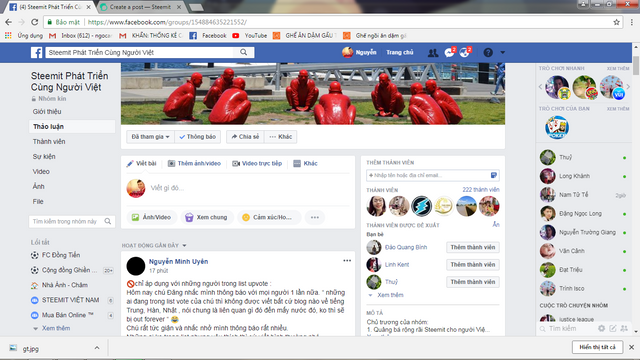Add Đào Quang Bình as member
This screenshot has width=640, height=360.
point(473,247)
